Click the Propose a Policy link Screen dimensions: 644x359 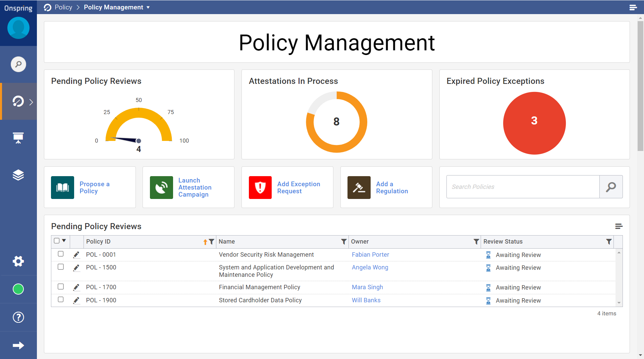tap(95, 188)
